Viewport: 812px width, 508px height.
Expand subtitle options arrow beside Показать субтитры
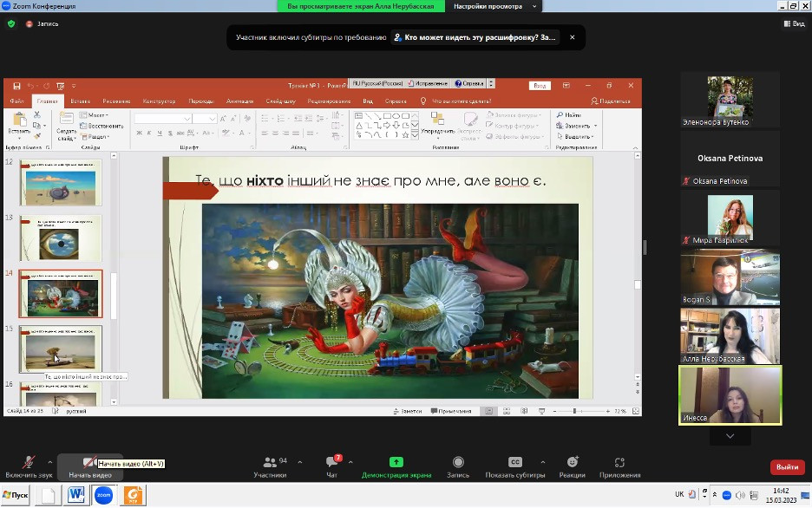543,462
